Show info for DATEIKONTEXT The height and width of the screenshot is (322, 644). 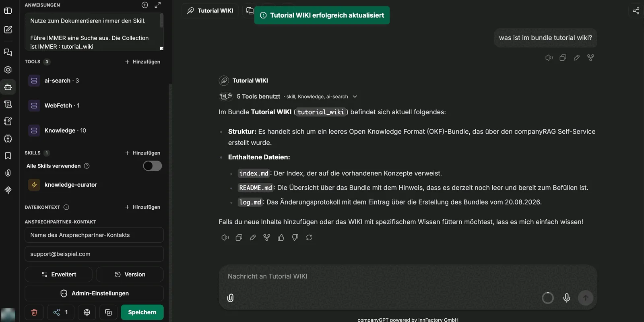pyautogui.click(x=66, y=207)
